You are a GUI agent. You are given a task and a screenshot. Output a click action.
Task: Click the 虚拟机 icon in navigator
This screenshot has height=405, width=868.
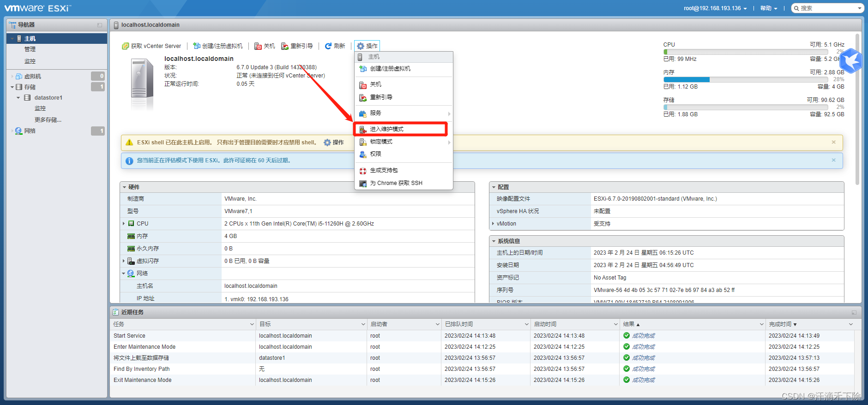[x=19, y=77]
